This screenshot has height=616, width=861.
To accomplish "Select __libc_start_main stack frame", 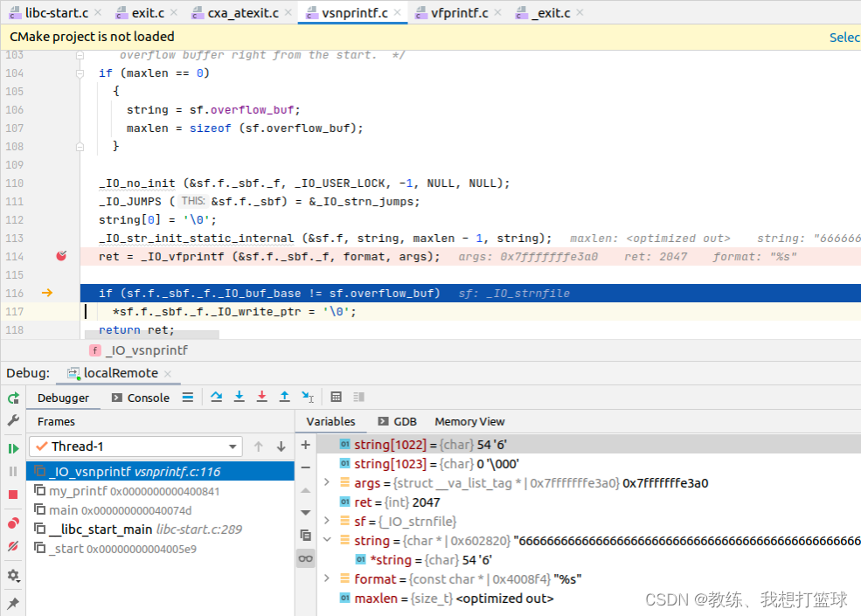I will pos(160,529).
